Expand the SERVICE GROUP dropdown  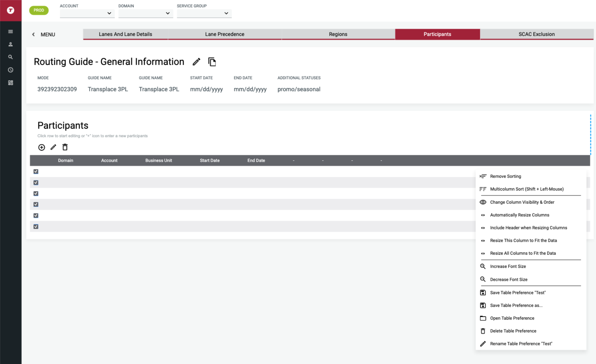[x=204, y=13]
